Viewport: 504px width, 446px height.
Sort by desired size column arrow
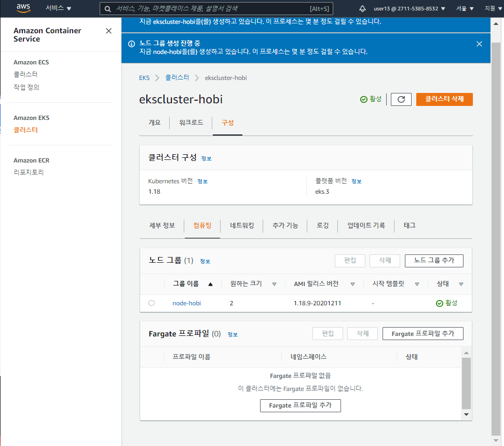pyautogui.click(x=274, y=284)
